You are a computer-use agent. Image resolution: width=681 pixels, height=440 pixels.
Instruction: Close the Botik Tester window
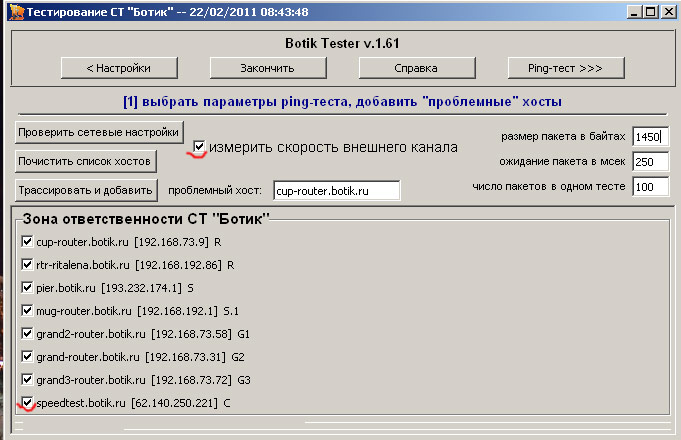pyautogui.click(x=668, y=12)
